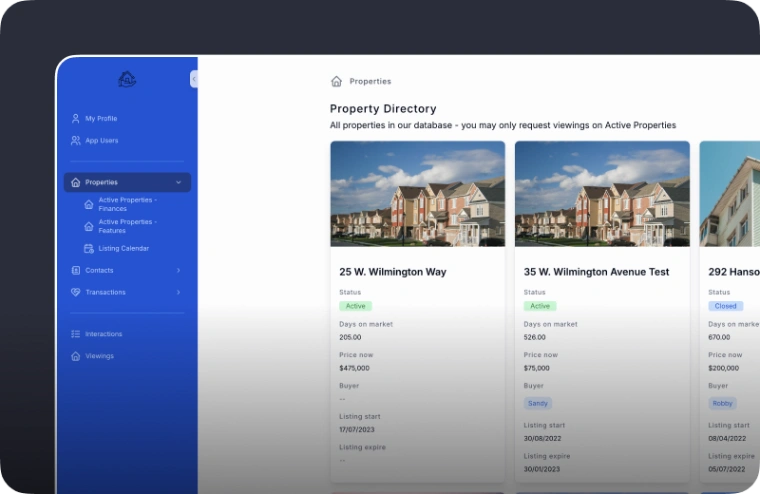
Task: Click listing start date 30/08/2022
Action: pyautogui.click(x=542, y=438)
